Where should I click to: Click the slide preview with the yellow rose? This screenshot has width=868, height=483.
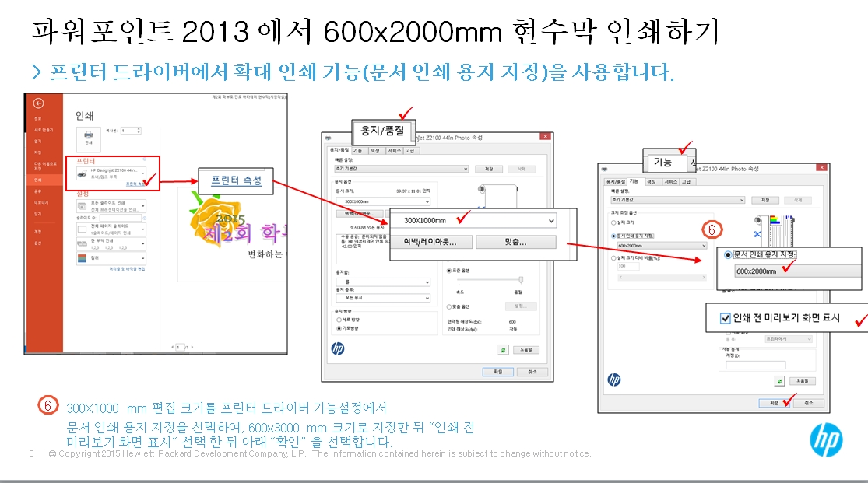[232, 235]
